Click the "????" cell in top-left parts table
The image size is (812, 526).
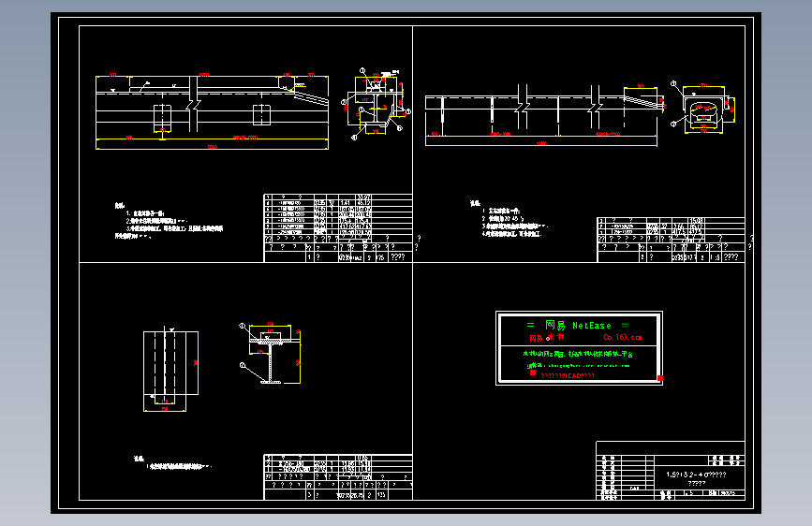[x=398, y=256]
